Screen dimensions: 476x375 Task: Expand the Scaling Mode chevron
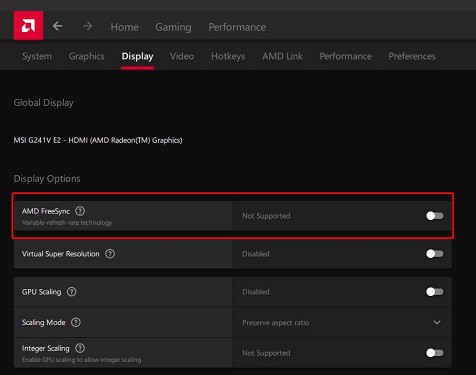coord(437,322)
